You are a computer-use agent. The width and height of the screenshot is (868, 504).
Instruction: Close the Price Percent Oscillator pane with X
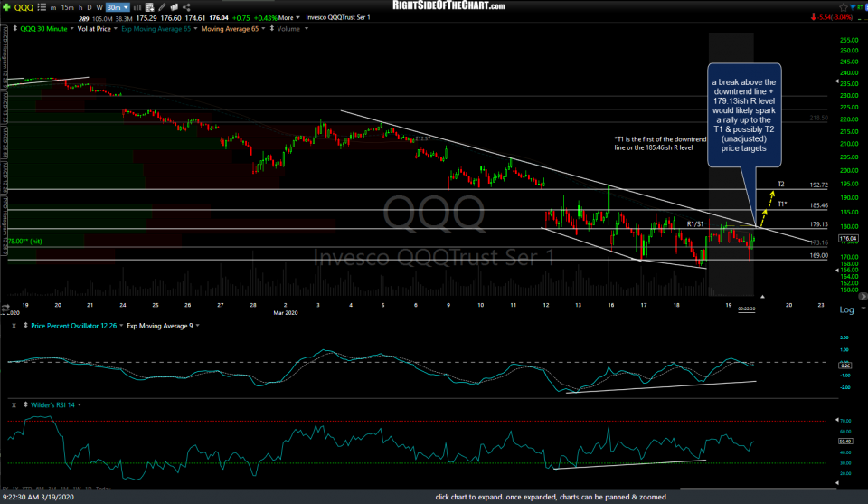14,327
